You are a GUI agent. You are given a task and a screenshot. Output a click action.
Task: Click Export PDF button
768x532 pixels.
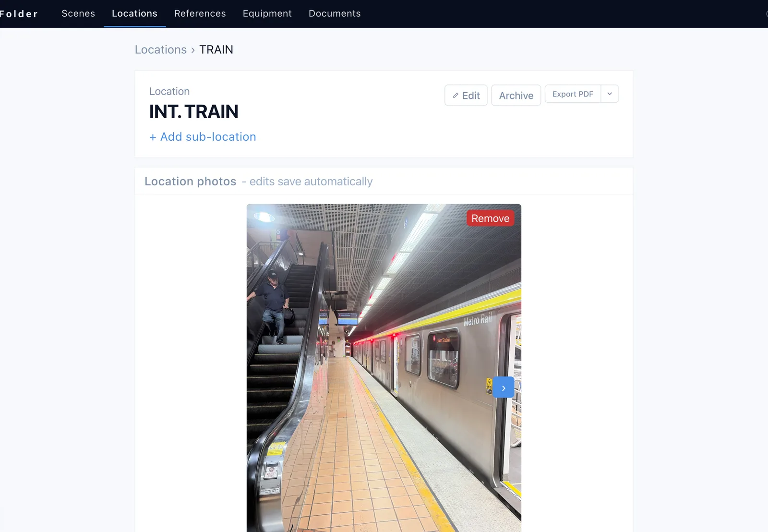pos(573,94)
